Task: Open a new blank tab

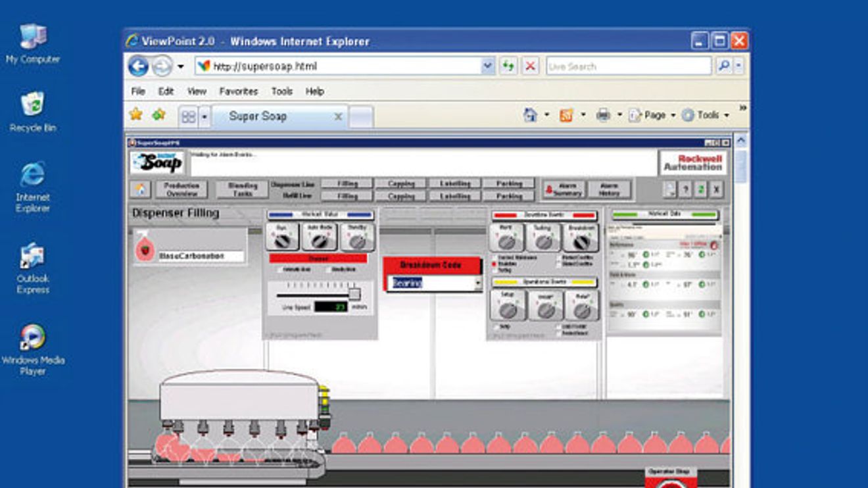Action: [360, 117]
